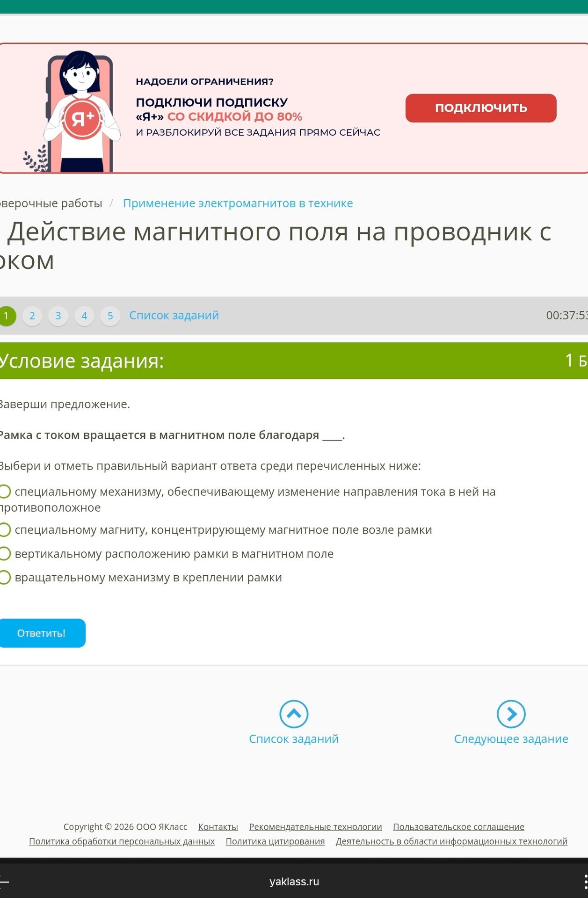Screen dimensions: 588x898
Task: Select answer about rotating mechanism in frame mount
Action: pyautogui.click(x=5, y=578)
